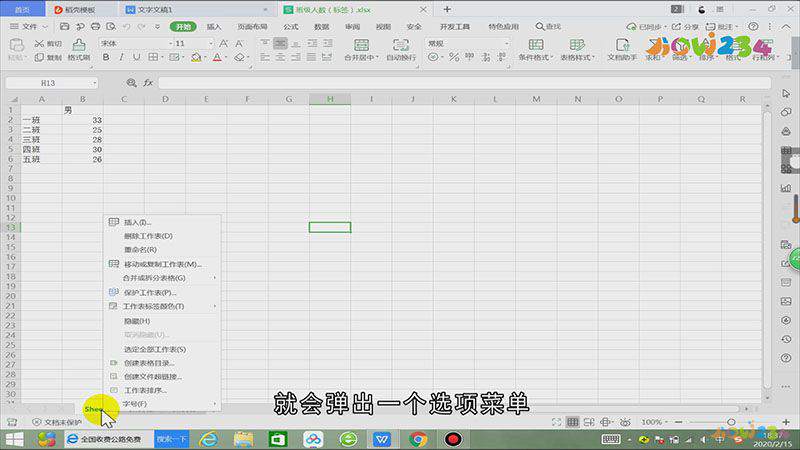Viewport: 800px width, 450px height.
Task: Click the Save icon in quick toolbar
Action: [x=64, y=27]
